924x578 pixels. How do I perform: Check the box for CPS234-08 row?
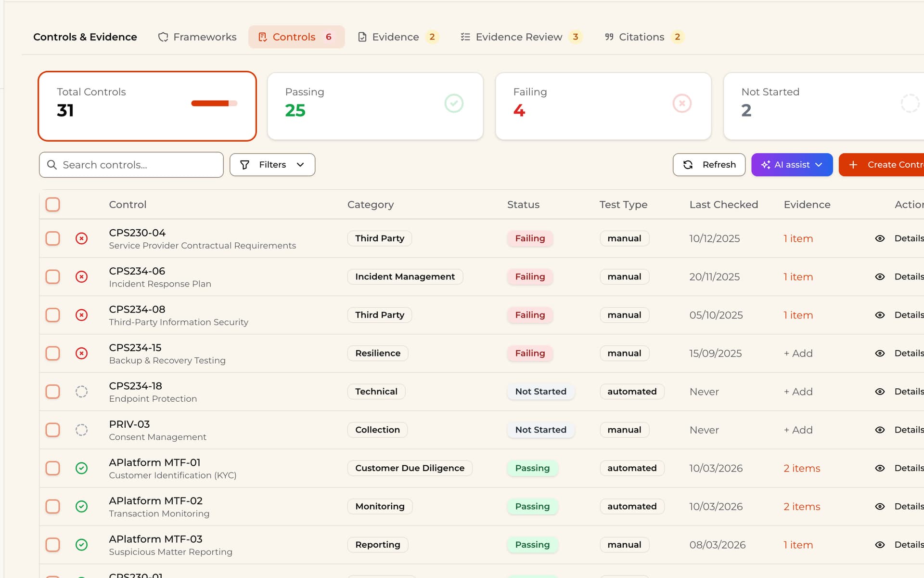coord(53,315)
